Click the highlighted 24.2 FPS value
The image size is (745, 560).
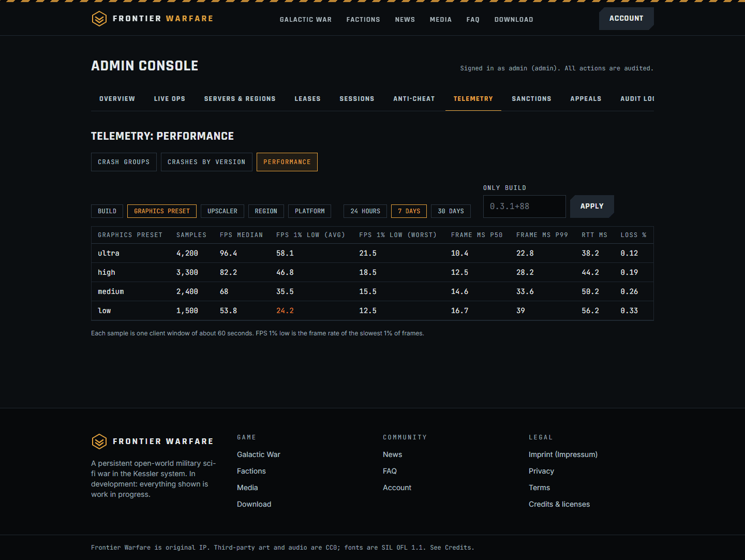[x=285, y=311]
